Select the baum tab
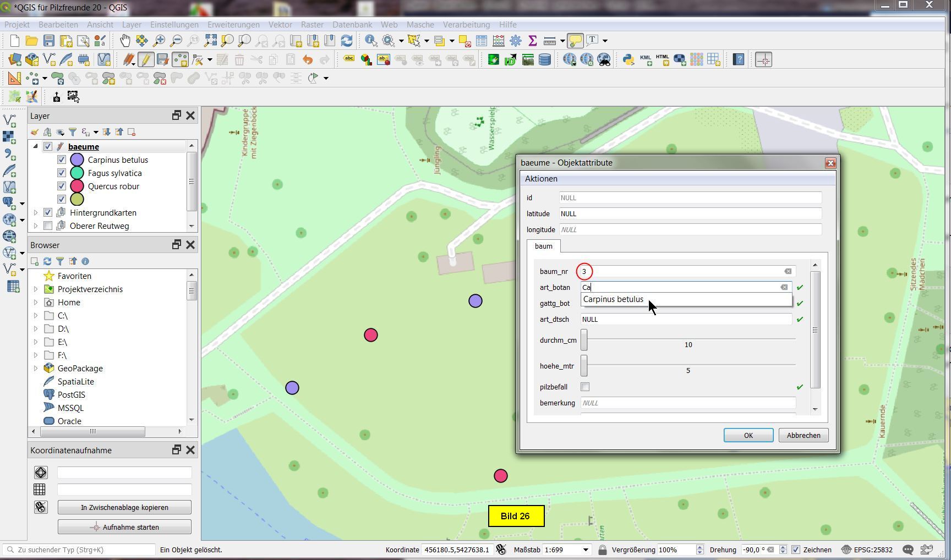The height and width of the screenshot is (560, 951). 543,246
